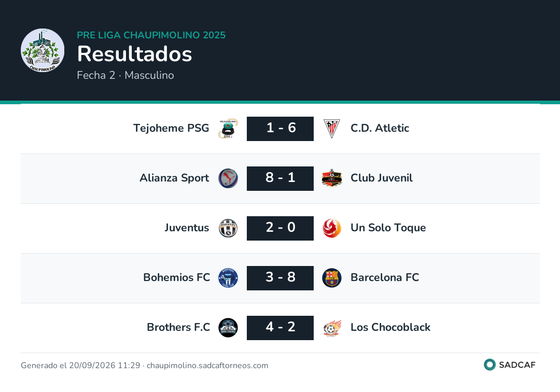Click the 4 - 2 score box
This screenshot has width=560, height=392.
point(281,328)
